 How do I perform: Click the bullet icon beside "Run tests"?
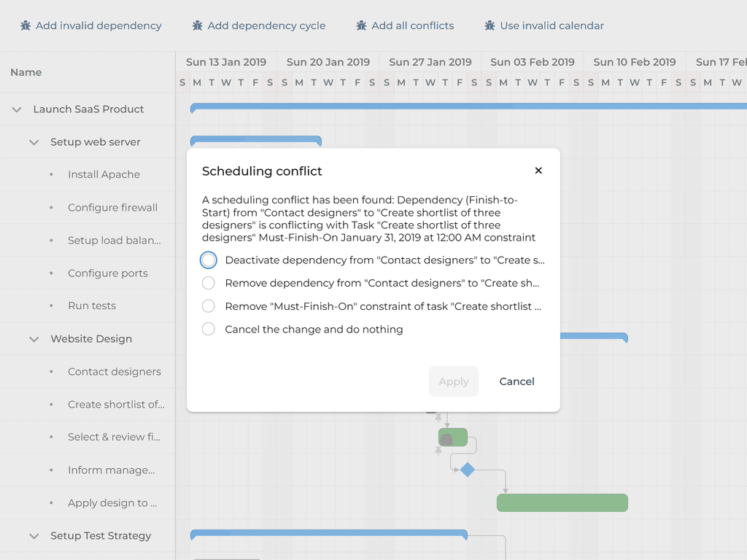[50, 306]
